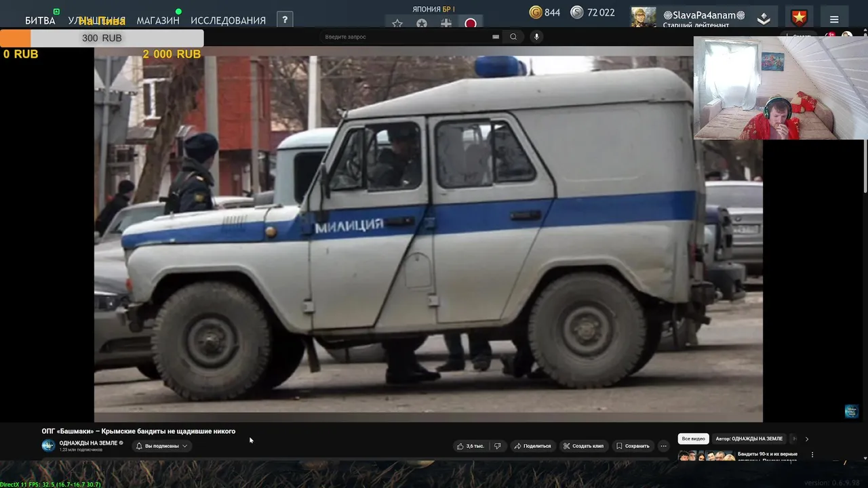Viewport: 868px width, 488px height.
Task: Open the 1,23 млн подписчиков subscriber count
Action: point(81,449)
